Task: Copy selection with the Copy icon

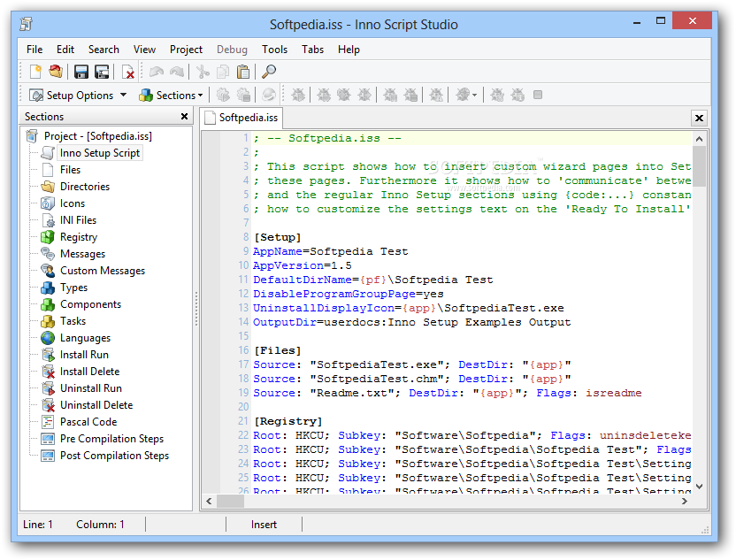Action: (223, 72)
